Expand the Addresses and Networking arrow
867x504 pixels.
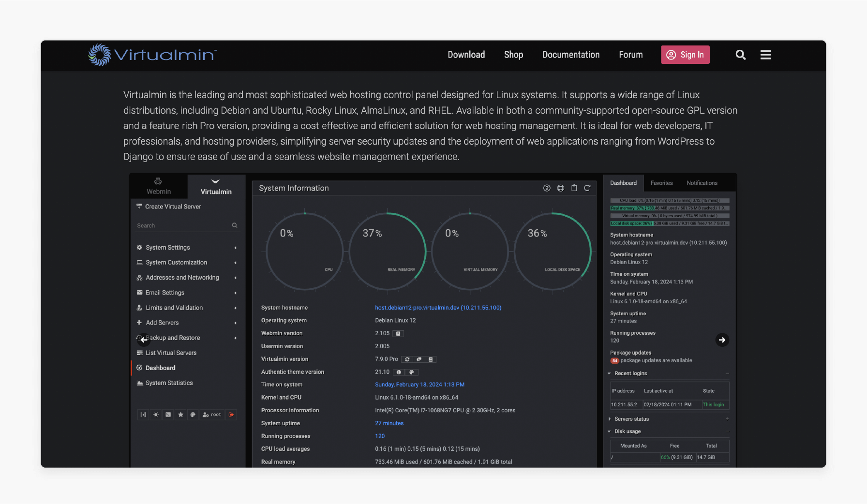click(x=236, y=278)
